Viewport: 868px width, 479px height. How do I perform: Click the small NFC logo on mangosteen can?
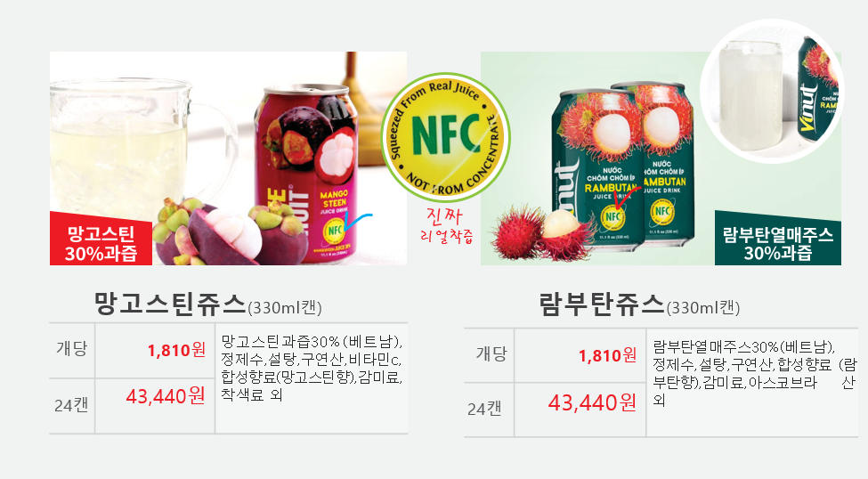(335, 231)
